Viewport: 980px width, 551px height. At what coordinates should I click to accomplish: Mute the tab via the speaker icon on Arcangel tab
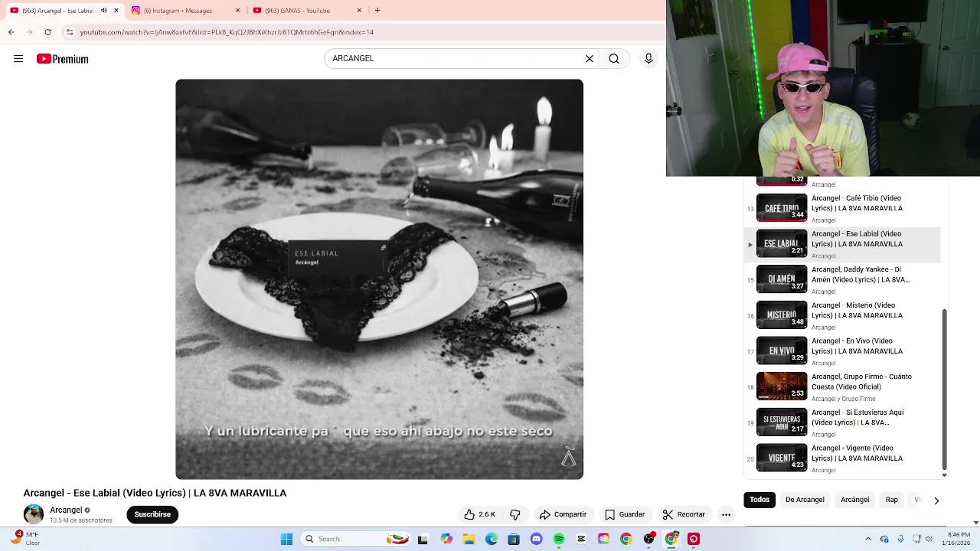(104, 10)
